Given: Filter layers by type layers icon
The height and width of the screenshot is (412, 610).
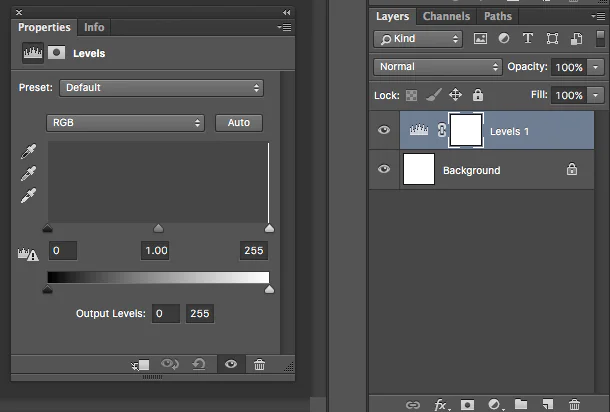Looking at the screenshot, I should click(x=528, y=38).
